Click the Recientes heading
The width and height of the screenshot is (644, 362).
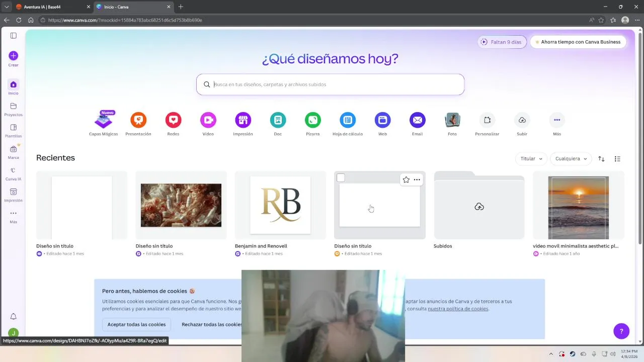click(55, 158)
